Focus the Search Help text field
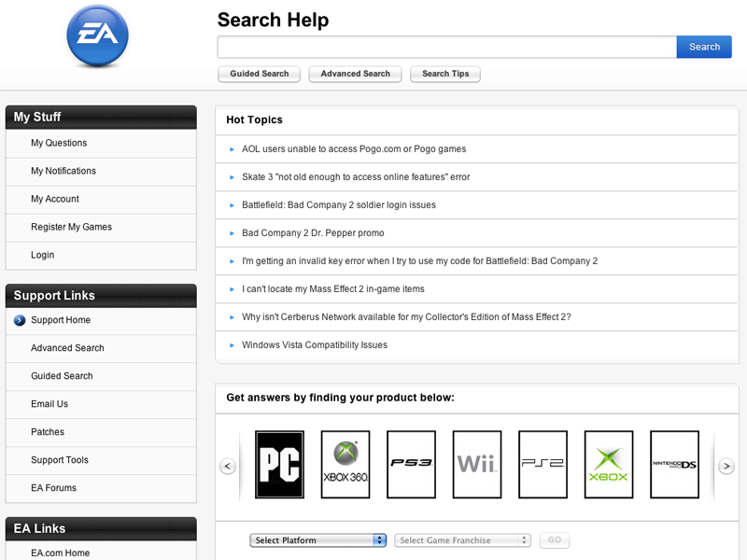 point(447,47)
